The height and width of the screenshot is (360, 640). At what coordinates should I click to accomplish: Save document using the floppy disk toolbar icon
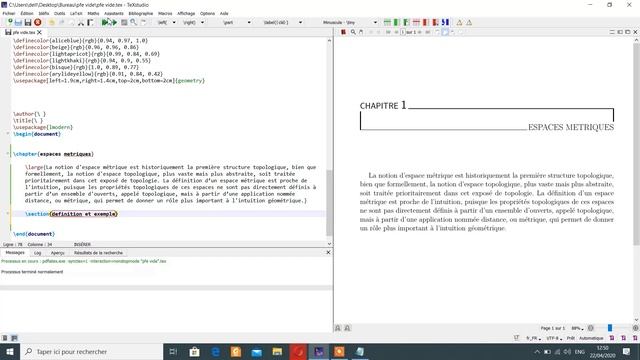click(28, 22)
